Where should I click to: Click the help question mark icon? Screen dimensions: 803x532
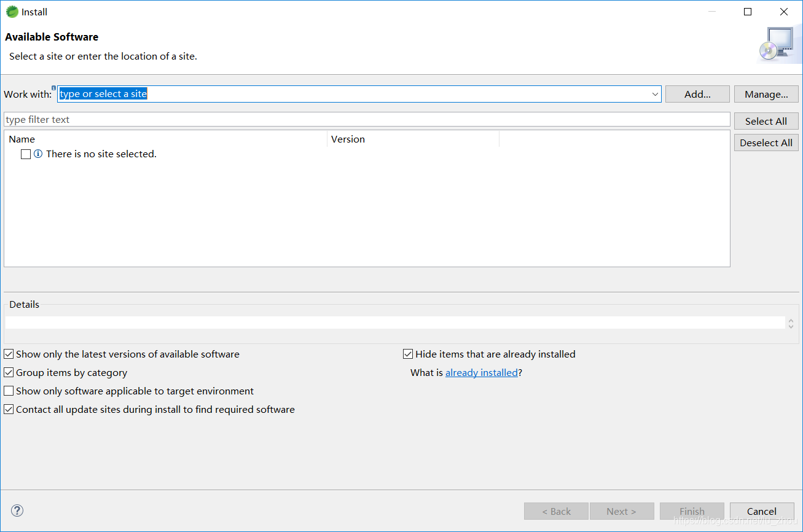point(17,510)
